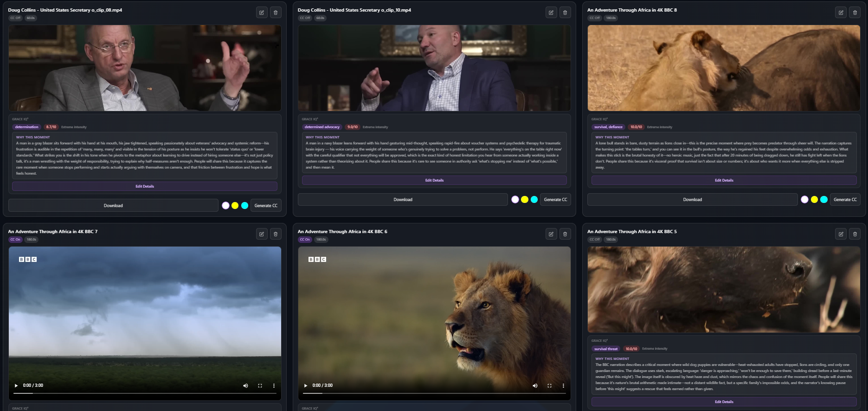Edit the Africa 4K BBC 6 card title
The width and height of the screenshot is (868, 411).
551,234
